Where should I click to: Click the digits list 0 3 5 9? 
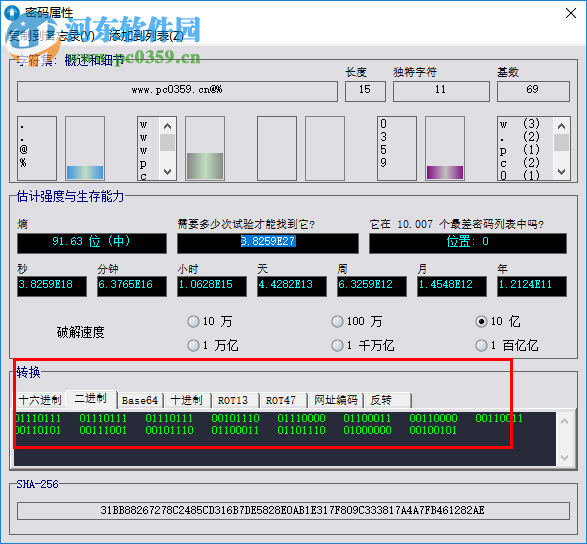[x=397, y=148]
